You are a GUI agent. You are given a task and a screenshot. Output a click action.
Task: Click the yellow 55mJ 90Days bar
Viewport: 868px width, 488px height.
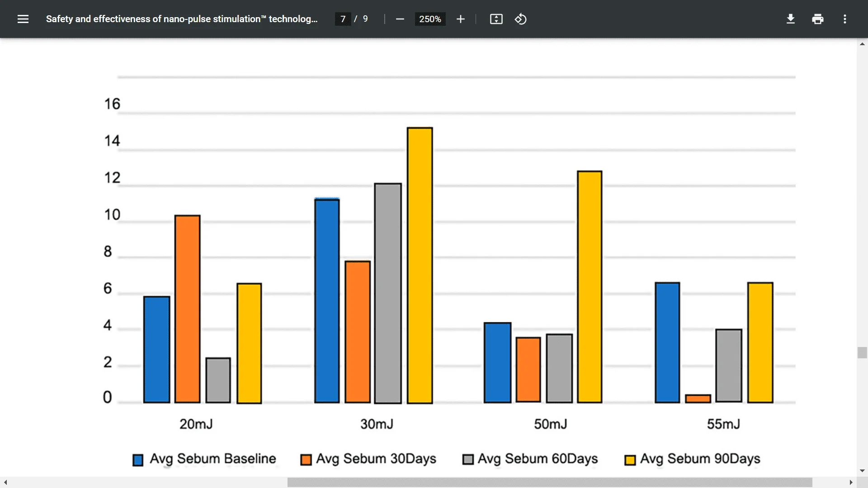760,343
